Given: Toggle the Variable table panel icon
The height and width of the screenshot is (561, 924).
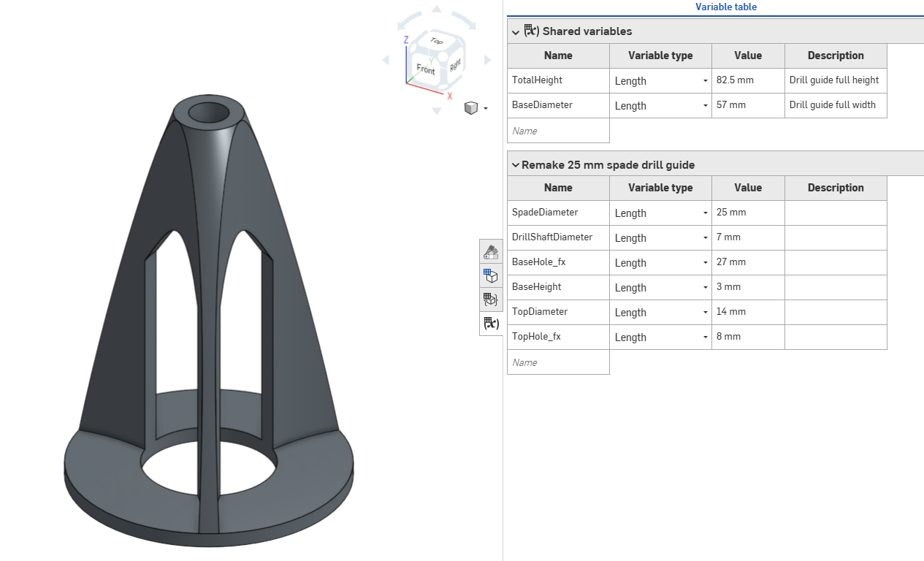Looking at the screenshot, I should (x=491, y=323).
